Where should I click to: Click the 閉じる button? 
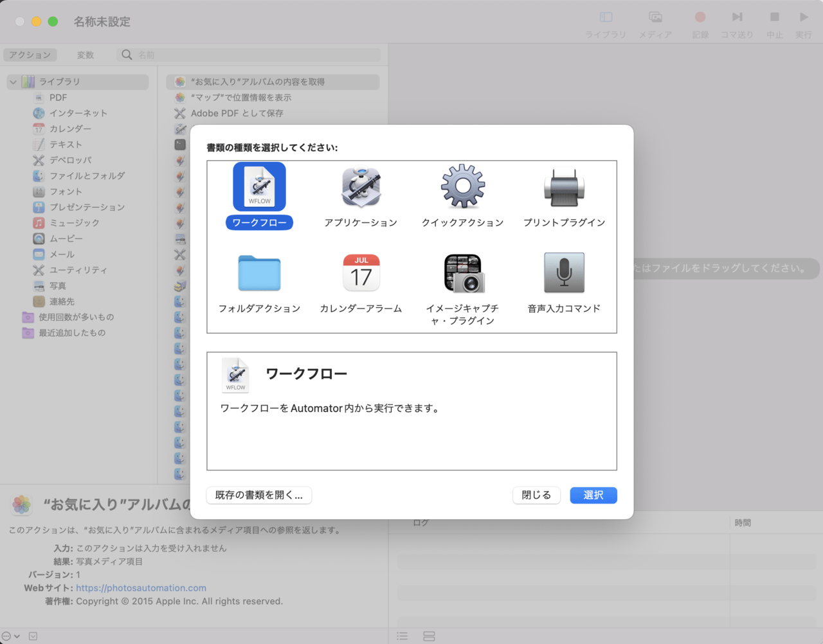pos(536,495)
